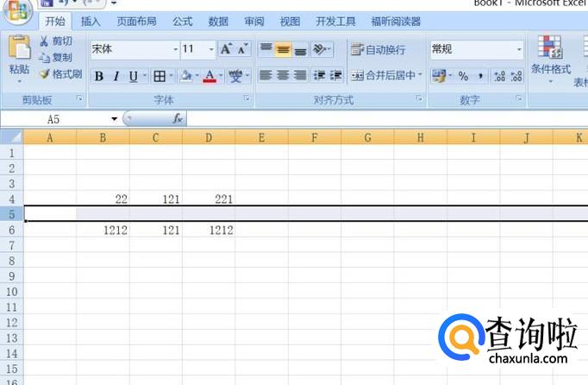
Task: Decrease decimal places
Action: click(516, 76)
